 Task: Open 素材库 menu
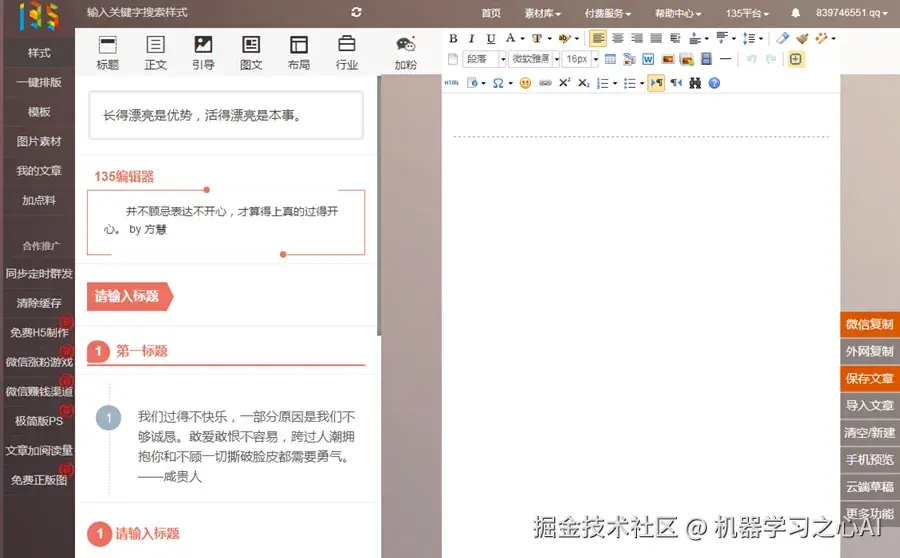542,13
